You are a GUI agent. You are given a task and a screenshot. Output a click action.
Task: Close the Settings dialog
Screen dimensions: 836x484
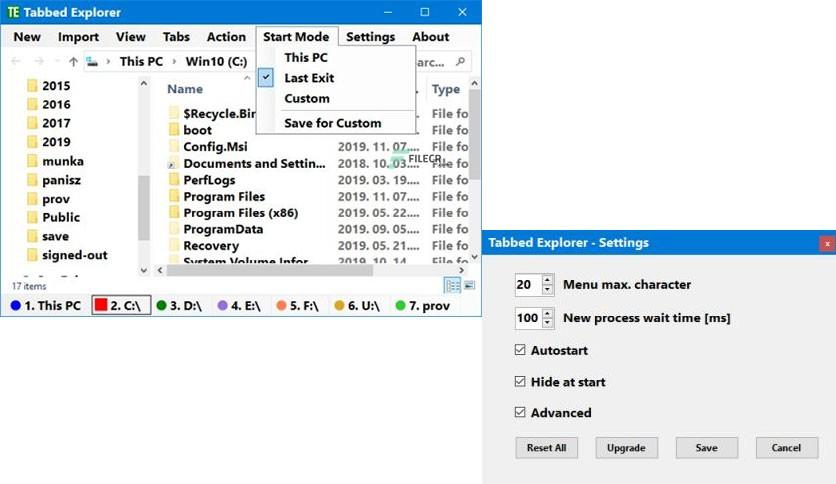point(827,244)
